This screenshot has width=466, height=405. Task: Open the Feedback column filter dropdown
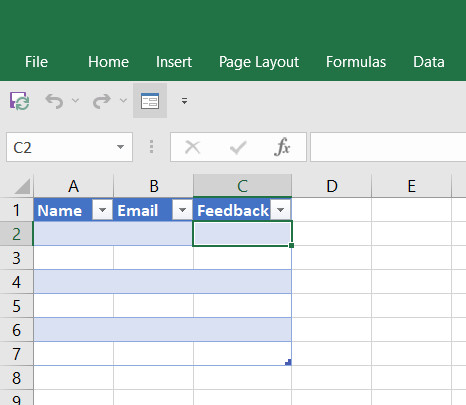281,210
